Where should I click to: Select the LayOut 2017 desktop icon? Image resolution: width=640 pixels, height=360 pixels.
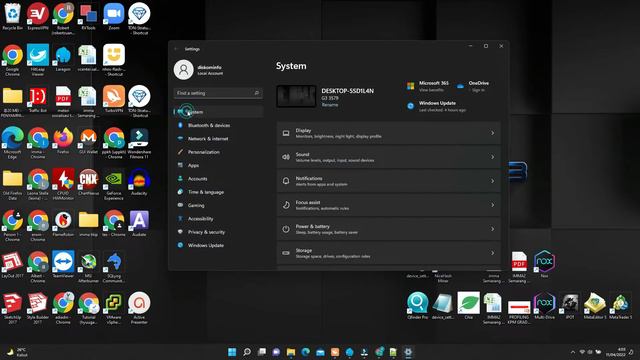coord(13,264)
